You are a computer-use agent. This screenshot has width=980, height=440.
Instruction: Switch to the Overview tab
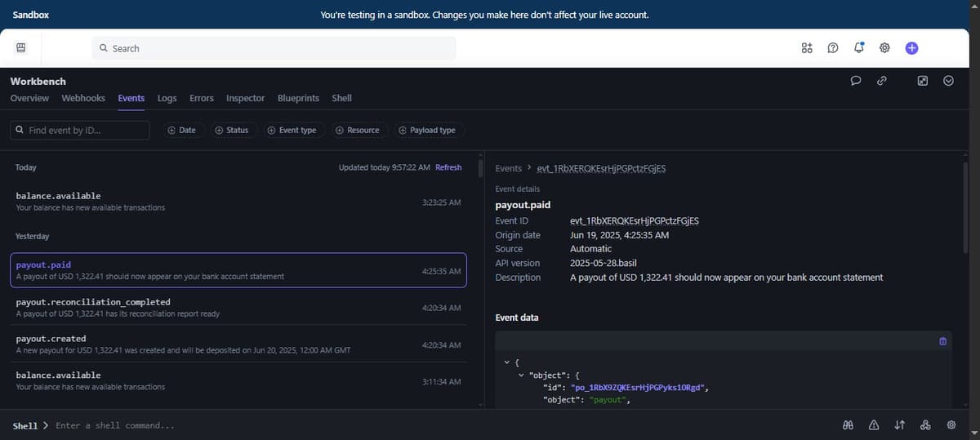[x=29, y=98]
